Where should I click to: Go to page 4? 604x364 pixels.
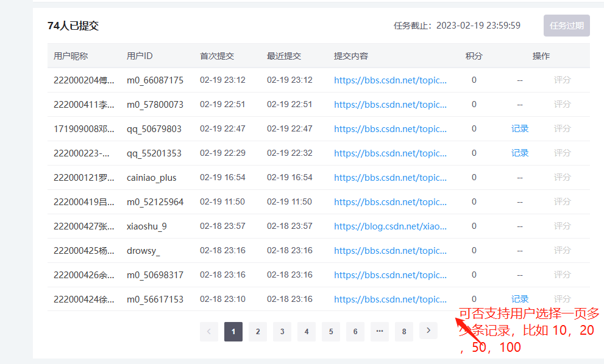click(306, 331)
